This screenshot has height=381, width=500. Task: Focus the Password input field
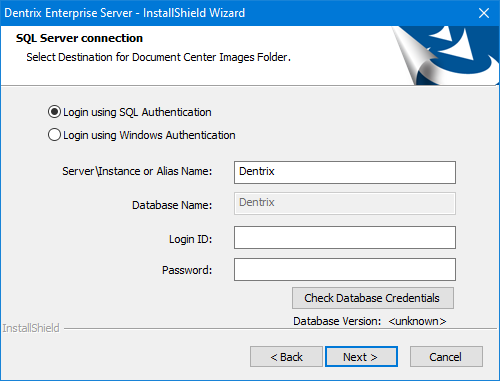pyautogui.click(x=345, y=269)
